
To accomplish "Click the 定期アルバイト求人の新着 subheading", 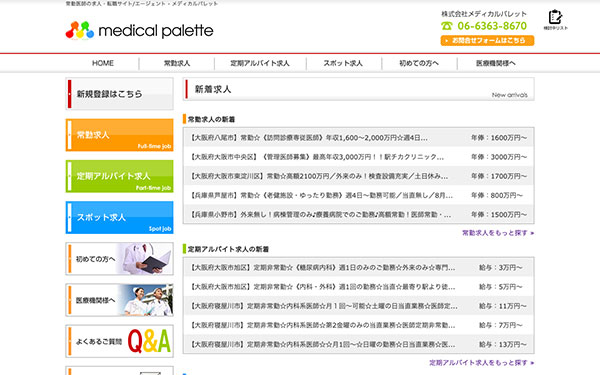I will coord(228,249).
